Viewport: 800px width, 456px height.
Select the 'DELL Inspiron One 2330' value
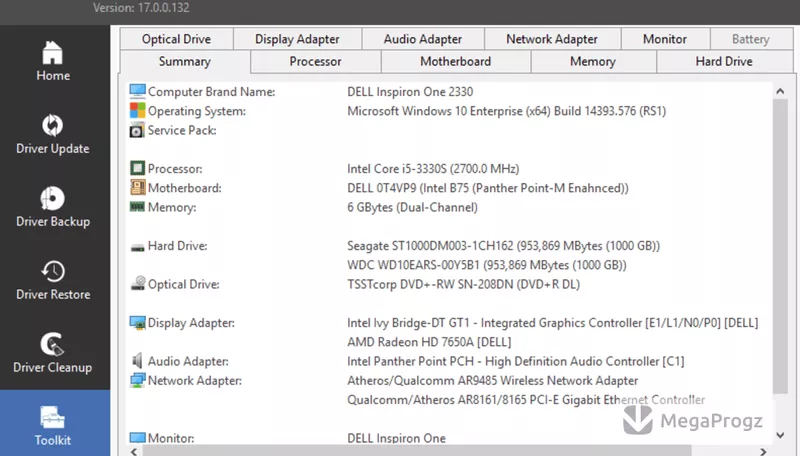[410, 92]
